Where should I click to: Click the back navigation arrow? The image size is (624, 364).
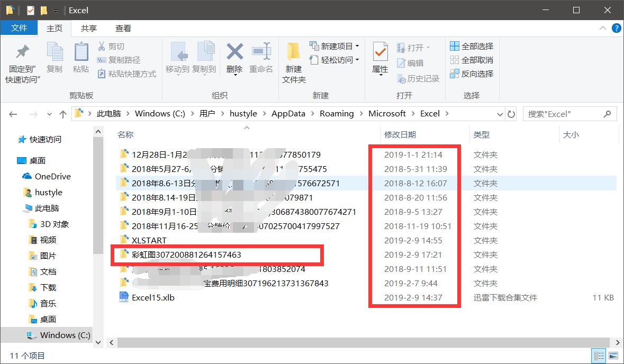(13, 113)
